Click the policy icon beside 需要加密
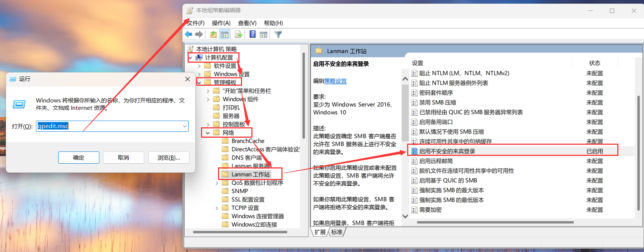This screenshot has height=252, width=644. [x=415, y=210]
